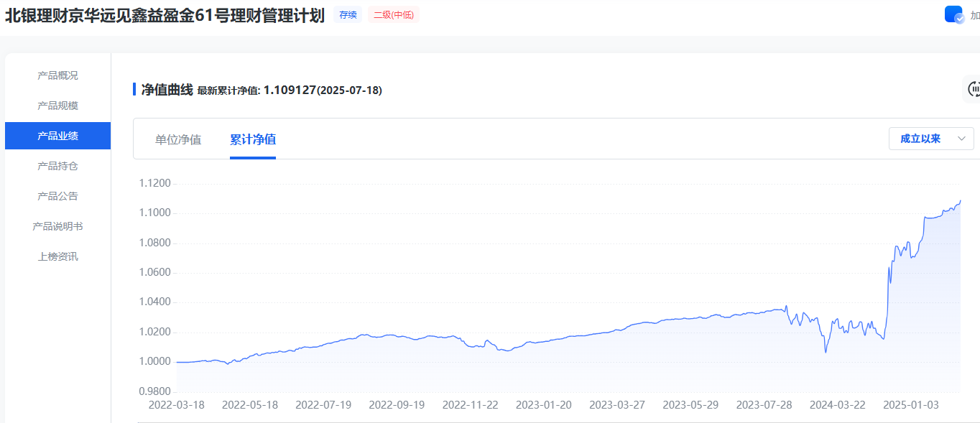
Task: Click the 2022-11-22 date axis label
Action: coord(470,405)
